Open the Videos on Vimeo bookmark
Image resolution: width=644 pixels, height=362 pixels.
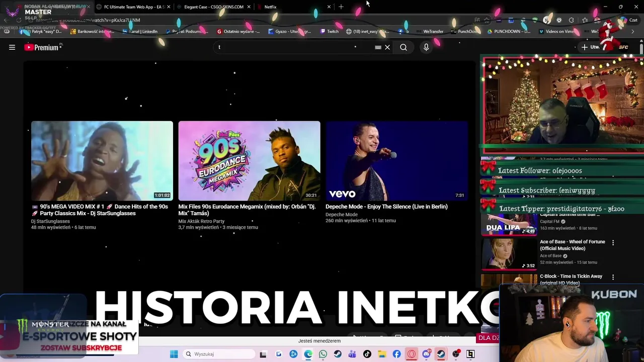pos(555,31)
